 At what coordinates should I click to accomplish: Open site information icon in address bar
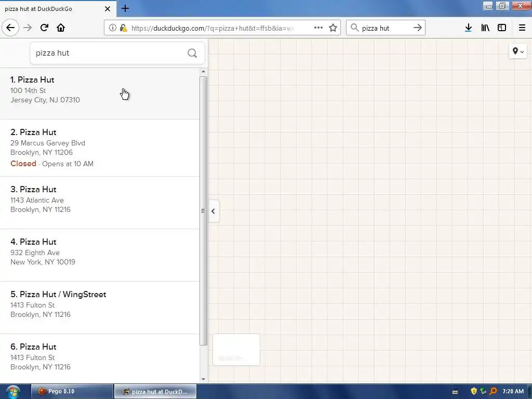[112, 28]
